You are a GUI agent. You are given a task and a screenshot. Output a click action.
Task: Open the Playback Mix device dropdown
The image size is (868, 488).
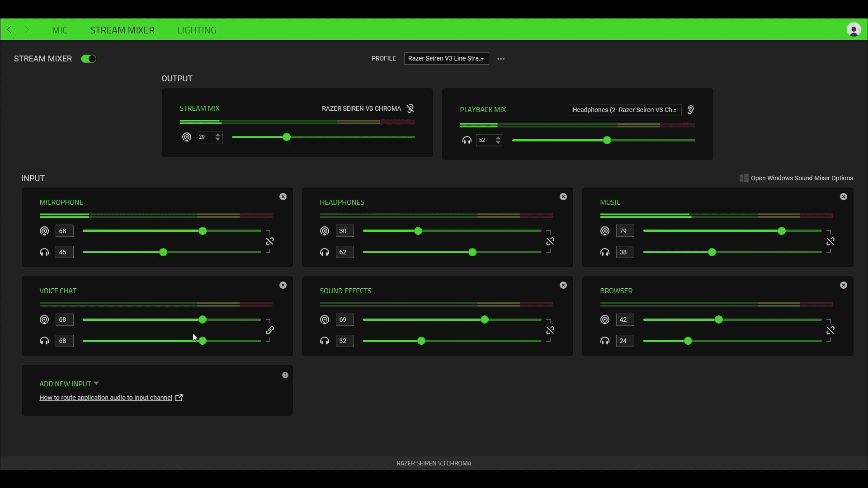coord(625,110)
